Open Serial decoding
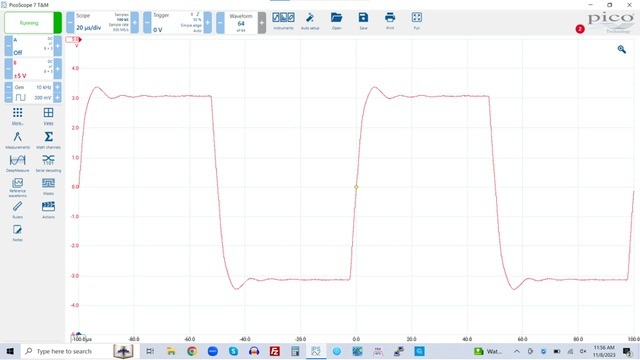This screenshot has width=640, height=360. click(48, 163)
